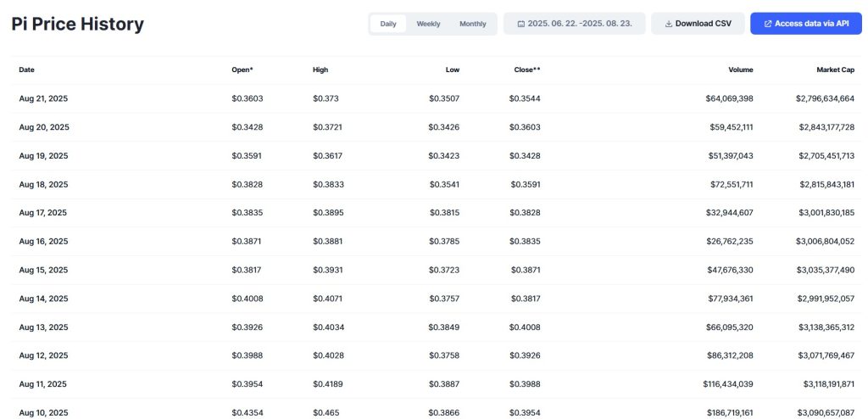
Task: Click Aug 10 volume $186,719,161
Action: [730, 413]
